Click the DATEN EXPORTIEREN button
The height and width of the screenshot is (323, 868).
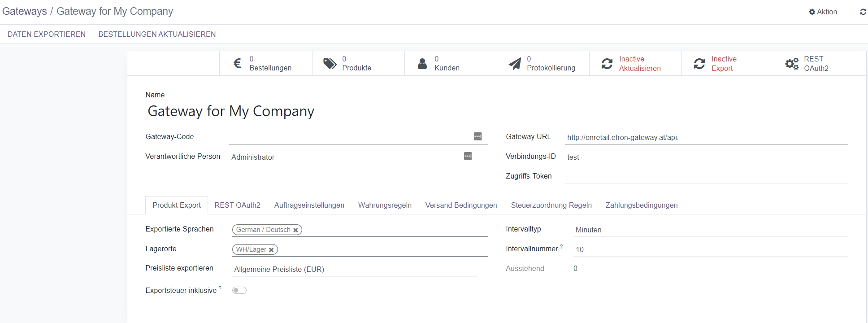coord(47,34)
